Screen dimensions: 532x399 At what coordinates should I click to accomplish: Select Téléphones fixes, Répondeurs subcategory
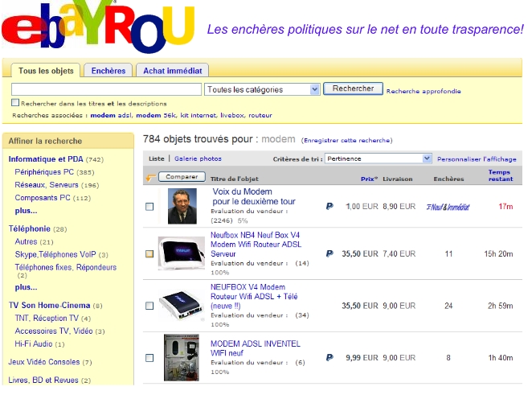tap(65, 267)
